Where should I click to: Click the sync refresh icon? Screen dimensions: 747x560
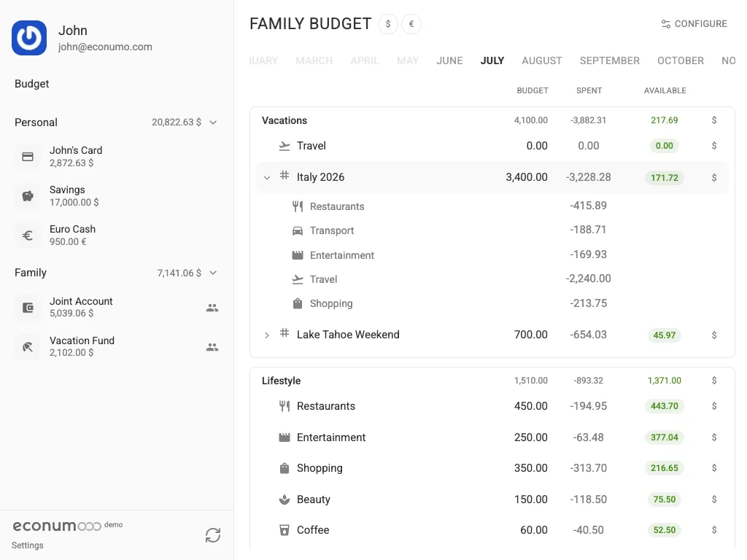click(x=213, y=534)
